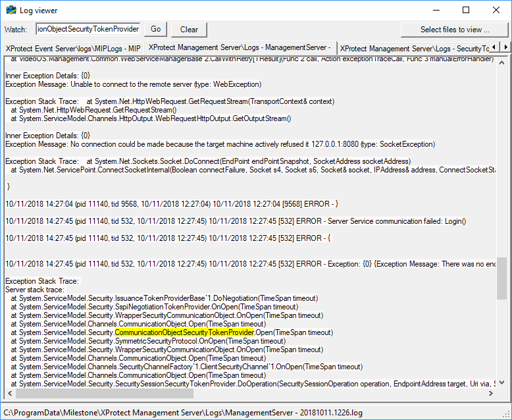Open the Management Server SecurityToken logs tab

click(x=413, y=49)
